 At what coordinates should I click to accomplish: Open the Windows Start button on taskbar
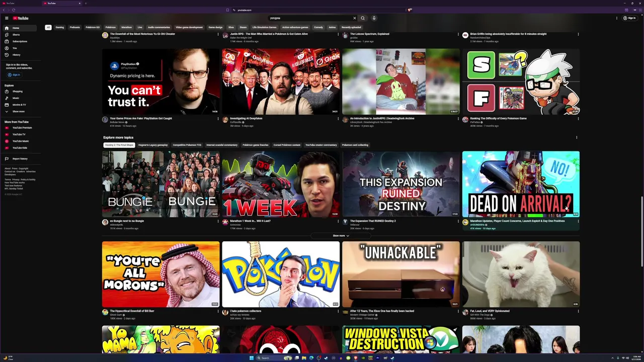coord(251,358)
